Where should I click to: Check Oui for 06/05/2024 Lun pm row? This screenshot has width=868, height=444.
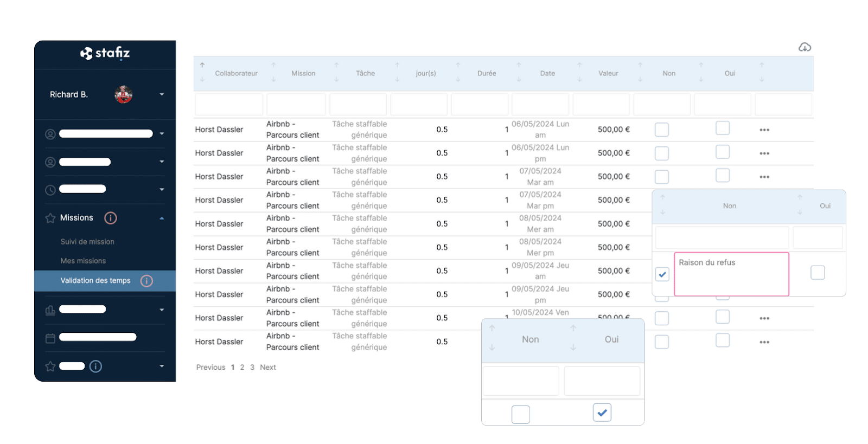(x=723, y=152)
